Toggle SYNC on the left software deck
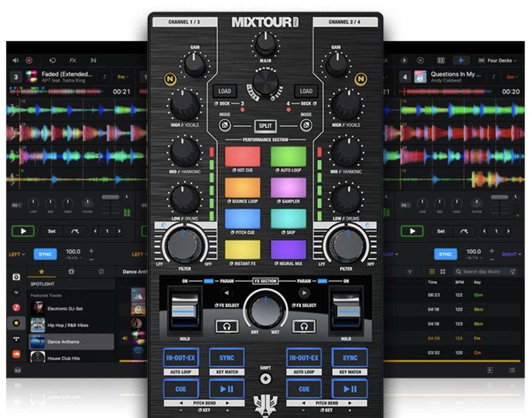 45,254
